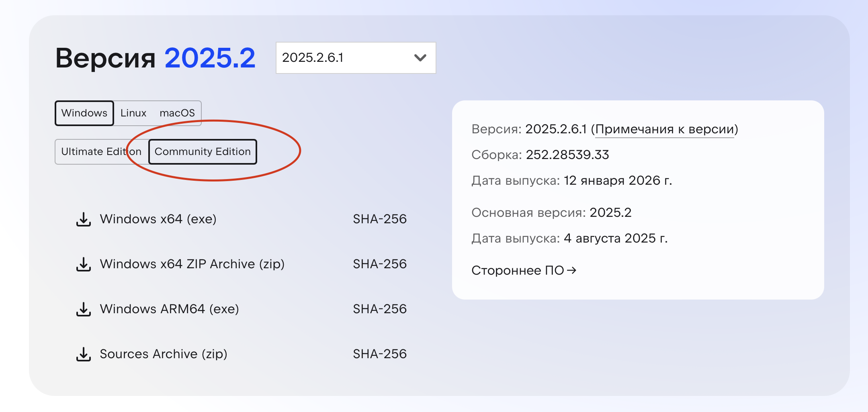Select Community Edition option

(203, 152)
